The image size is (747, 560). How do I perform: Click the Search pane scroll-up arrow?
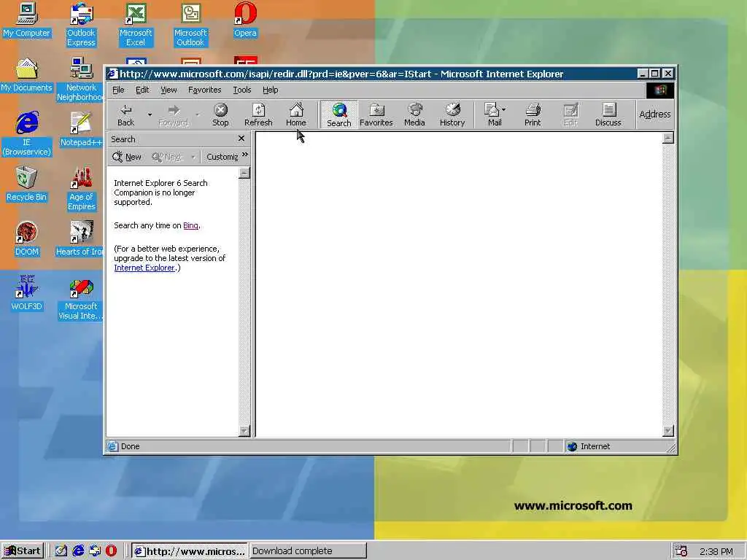(x=244, y=172)
